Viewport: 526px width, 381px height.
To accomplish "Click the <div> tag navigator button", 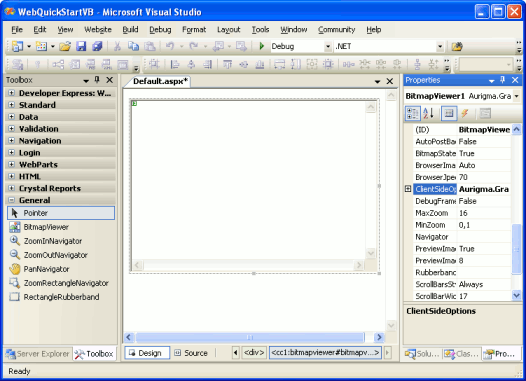I will click(x=254, y=352).
